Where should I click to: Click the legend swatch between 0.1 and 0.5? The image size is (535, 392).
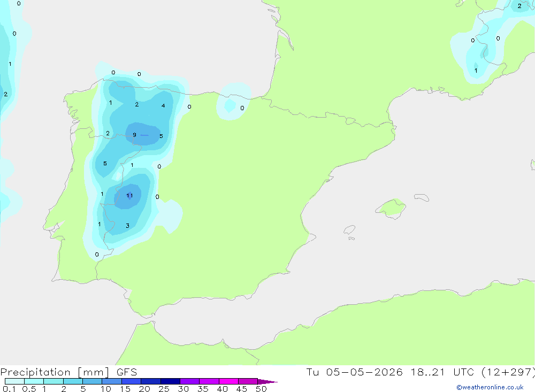pos(14,381)
